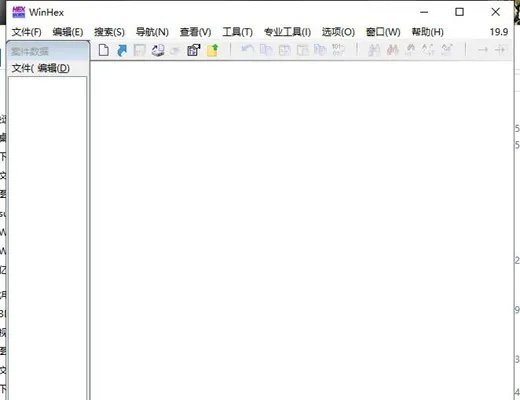Minimize the WinHex window
The height and width of the screenshot is (400, 520).
pos(424,12)
